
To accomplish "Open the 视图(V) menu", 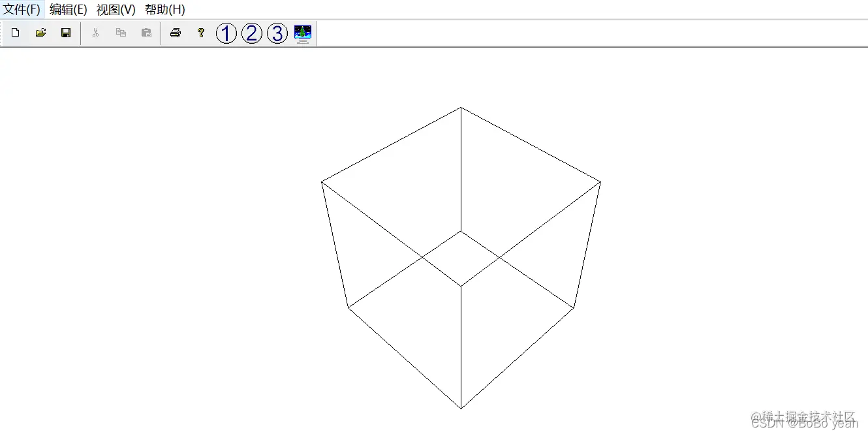I will [x=116, y=10].
